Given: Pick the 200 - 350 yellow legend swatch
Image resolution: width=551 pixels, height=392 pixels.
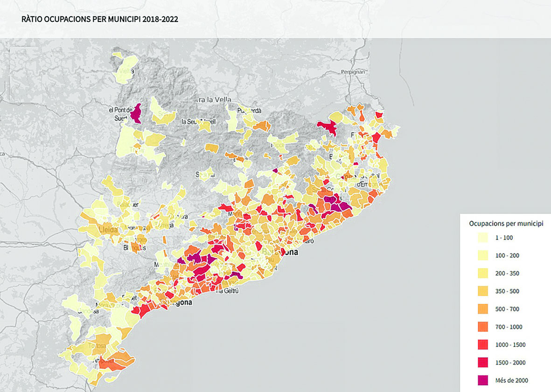Looking at the screenshot, I should pyautogui.click(x=483, y=273).
